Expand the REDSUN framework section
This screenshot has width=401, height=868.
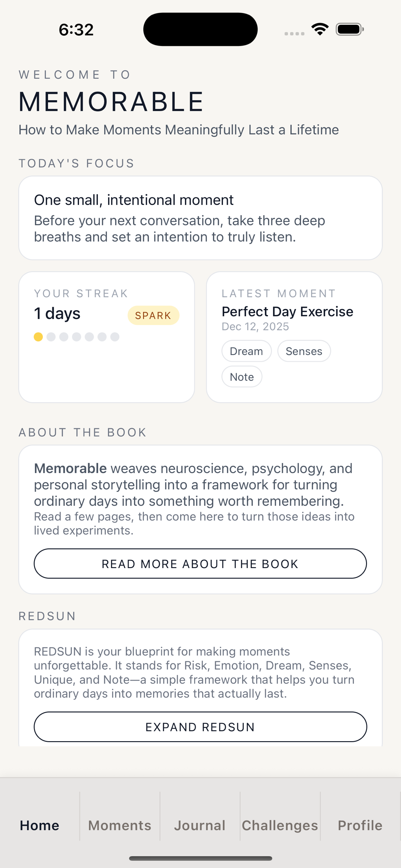[200, 727]
